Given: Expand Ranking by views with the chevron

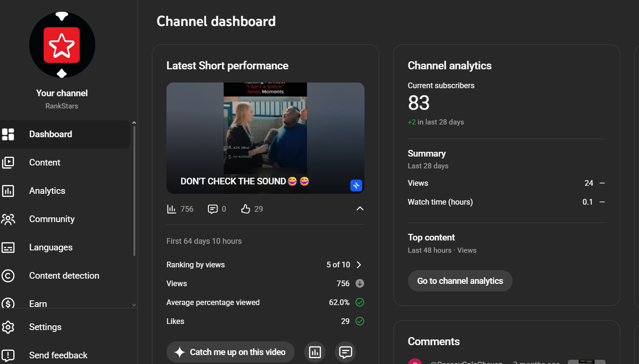Looking at the screenshot, I should click(x=359, y=265).
